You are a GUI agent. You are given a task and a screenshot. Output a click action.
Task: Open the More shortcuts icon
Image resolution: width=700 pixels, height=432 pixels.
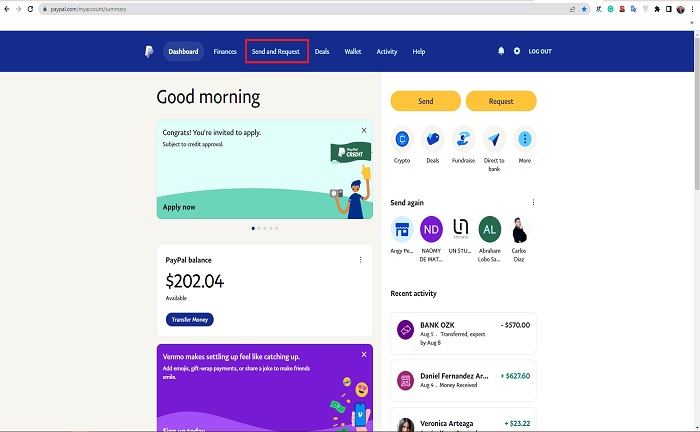[525, 139]
